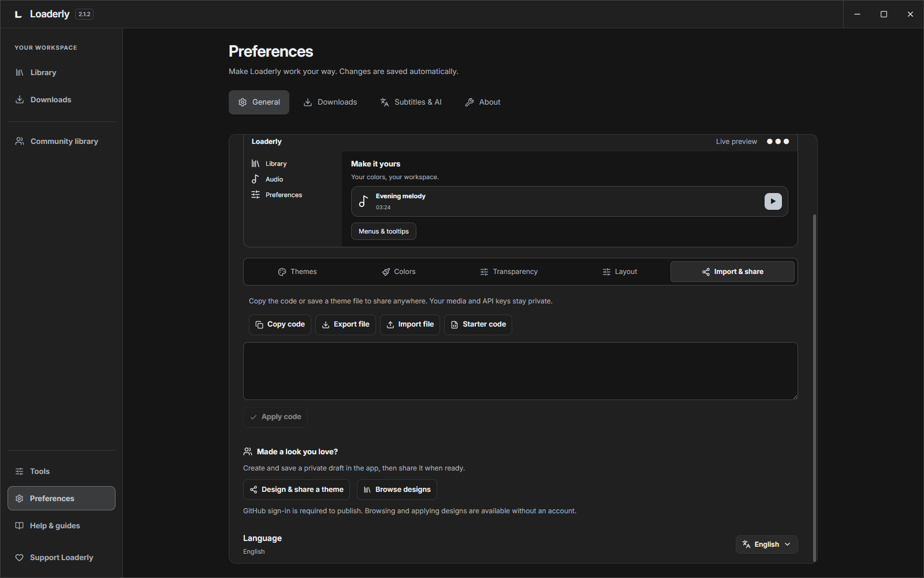Click the Export file button
The height and width of the screenshot is (578, 924).
click(345, 325)
